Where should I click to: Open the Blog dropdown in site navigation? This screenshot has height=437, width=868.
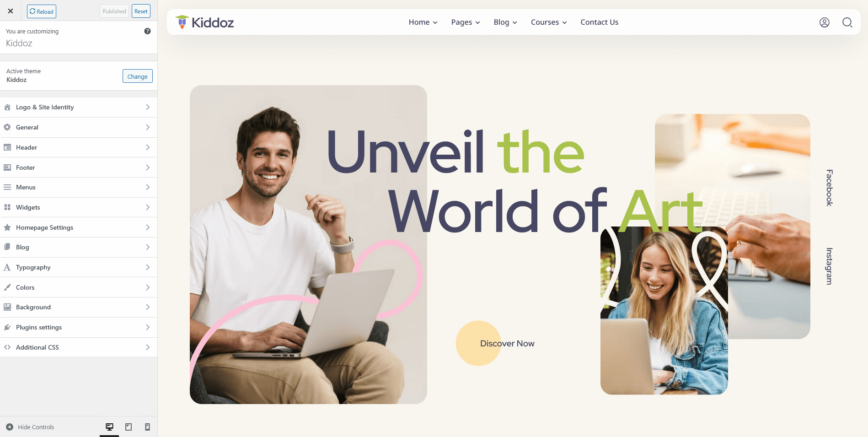(x=505, y=22)
